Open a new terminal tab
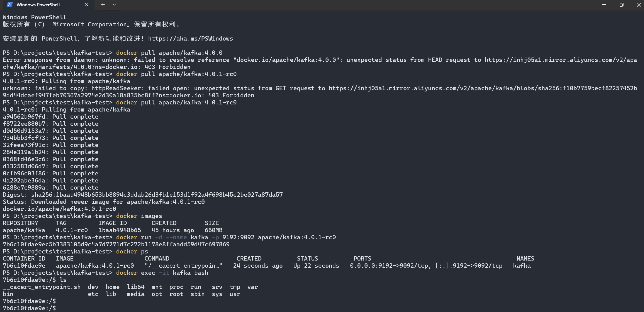 (103, 5)
